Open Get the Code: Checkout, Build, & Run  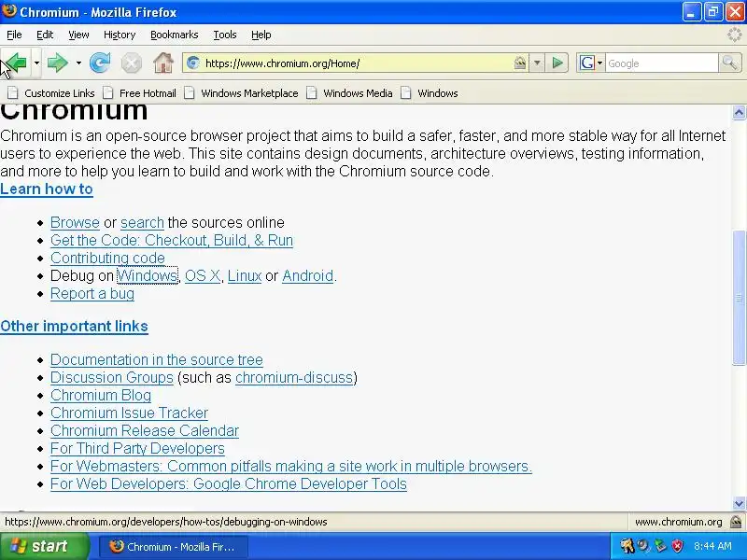[172, 240]
